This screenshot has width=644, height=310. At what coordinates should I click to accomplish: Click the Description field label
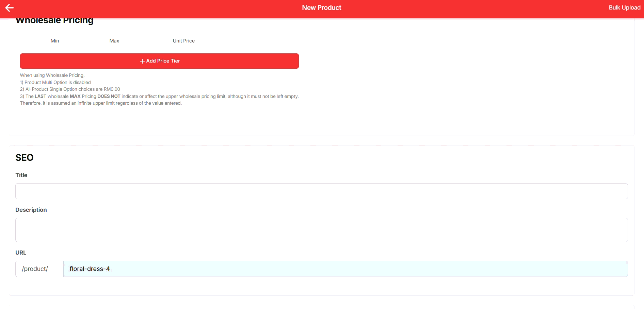(31, 210)
